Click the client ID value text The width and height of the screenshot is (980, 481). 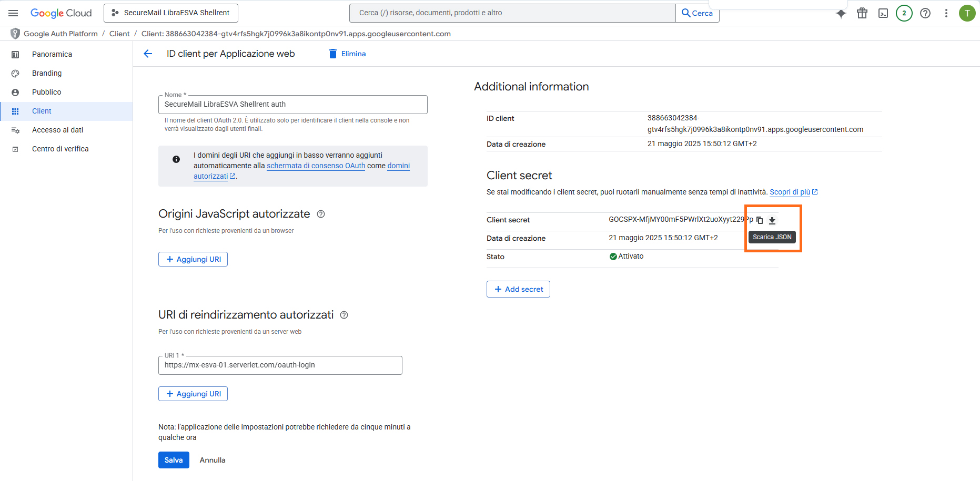pos(755,124)
